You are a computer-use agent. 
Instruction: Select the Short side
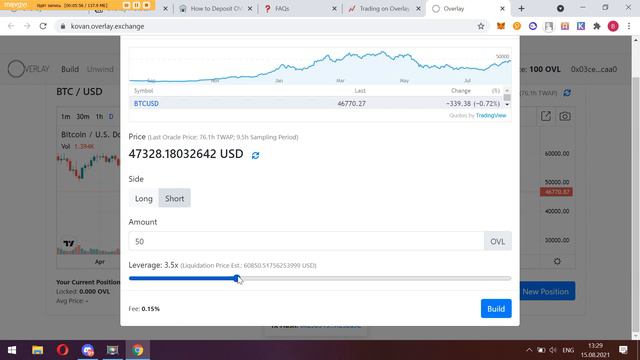click(175, 198)
